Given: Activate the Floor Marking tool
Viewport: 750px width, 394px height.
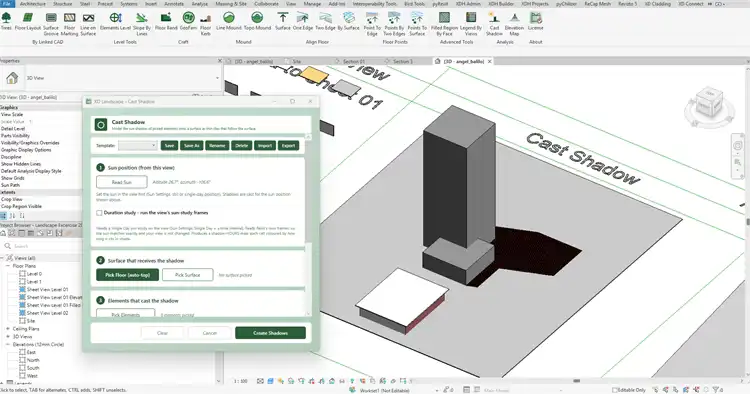Looking at the screenshot, I should (69, 24).
